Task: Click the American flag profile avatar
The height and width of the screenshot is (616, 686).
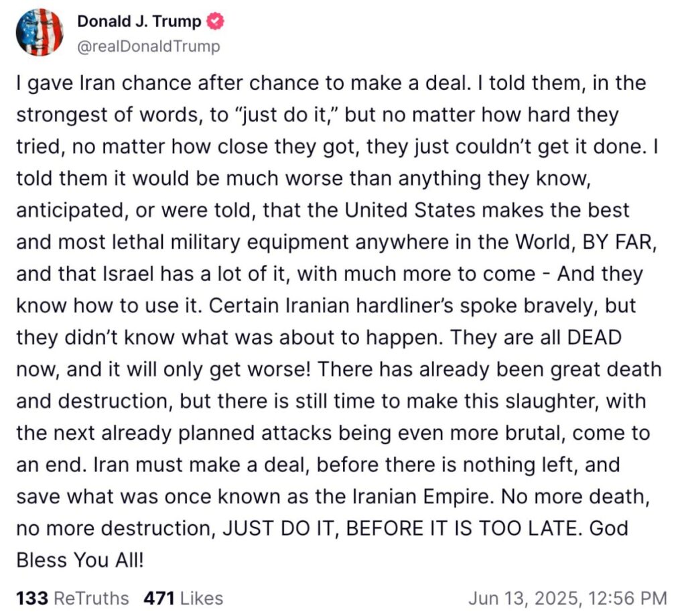Action: click(39, 33)
